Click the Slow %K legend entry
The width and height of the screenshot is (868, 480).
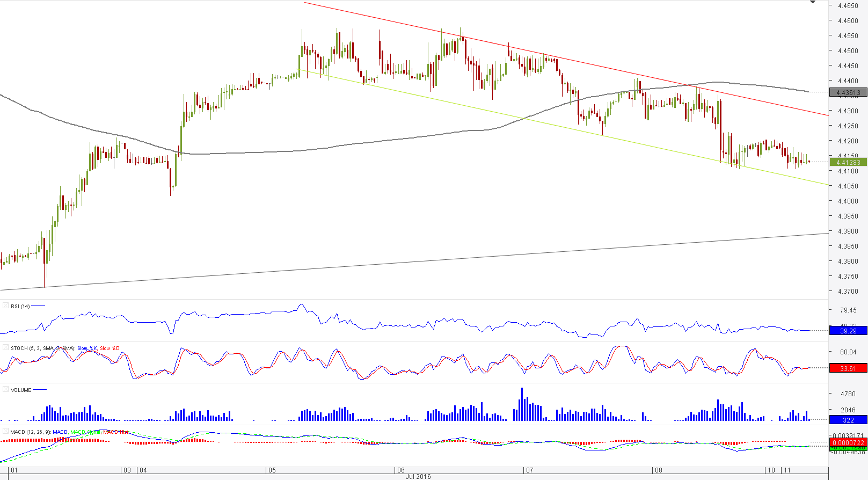click(87, 348)
